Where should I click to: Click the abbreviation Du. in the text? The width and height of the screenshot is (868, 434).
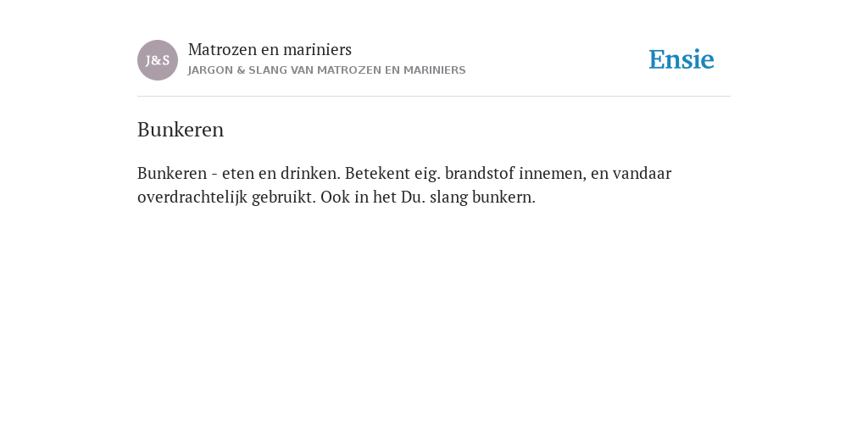pos(413,197)
